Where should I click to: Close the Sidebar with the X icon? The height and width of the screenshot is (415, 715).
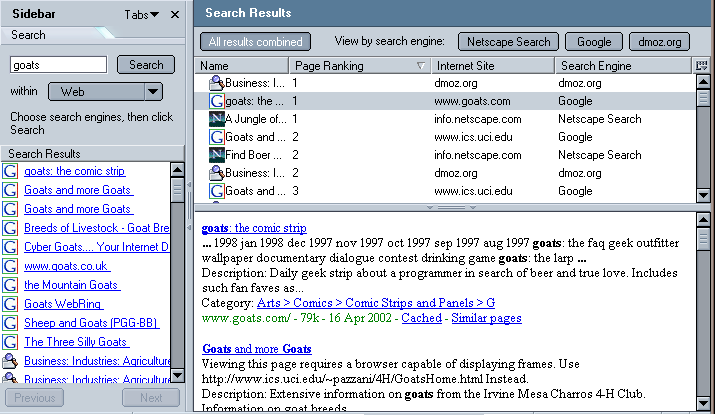tap(175, 15)
